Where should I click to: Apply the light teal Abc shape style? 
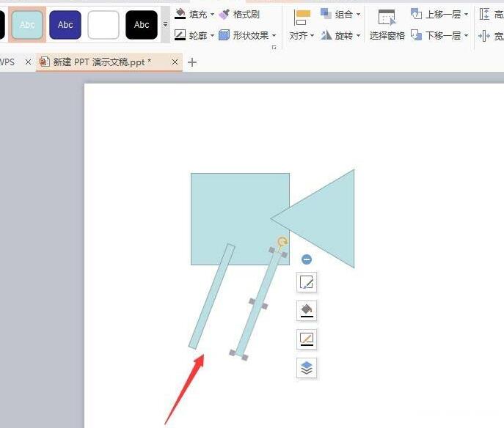(x=27, y=25)
